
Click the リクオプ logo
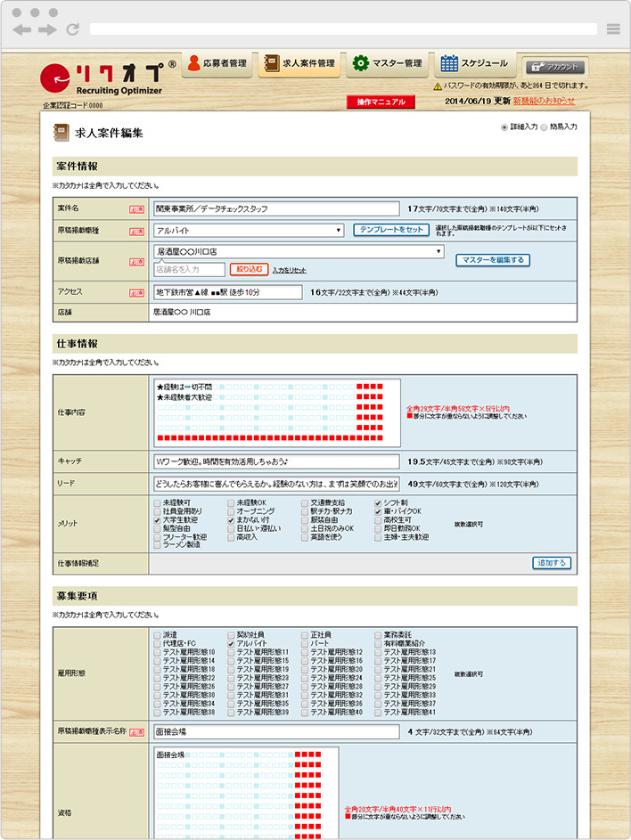coord(107,78)
